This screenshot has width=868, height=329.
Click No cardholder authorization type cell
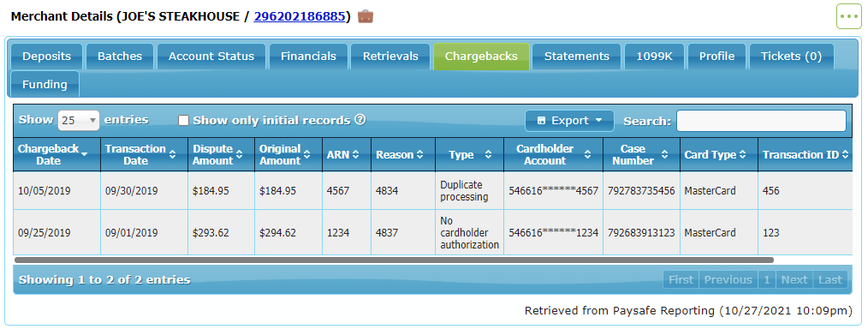[x=469, y=233]
